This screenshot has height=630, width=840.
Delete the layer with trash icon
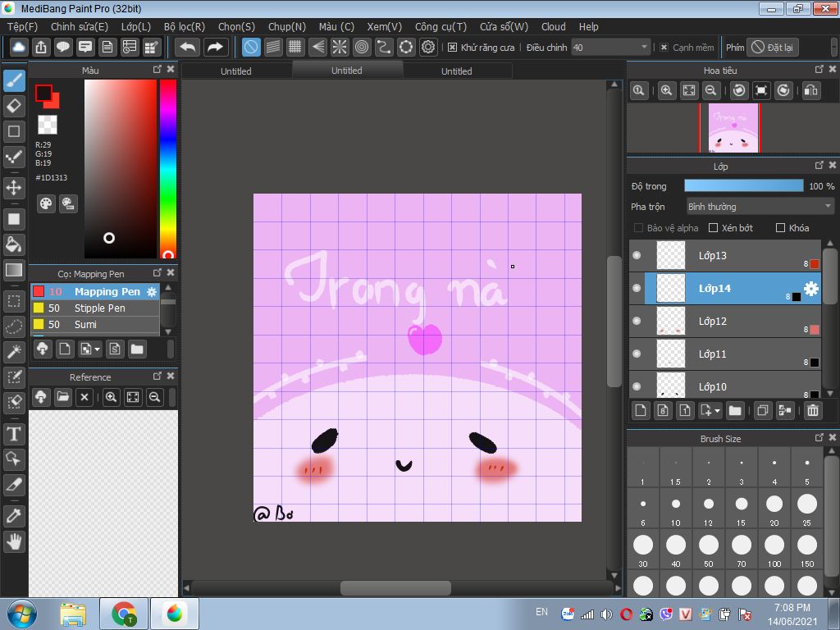[813, 410]
